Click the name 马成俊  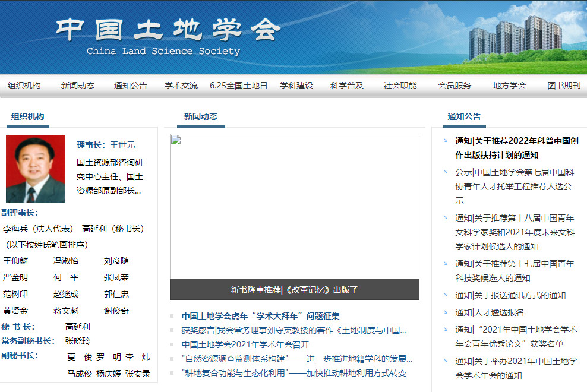coord(80,374)
